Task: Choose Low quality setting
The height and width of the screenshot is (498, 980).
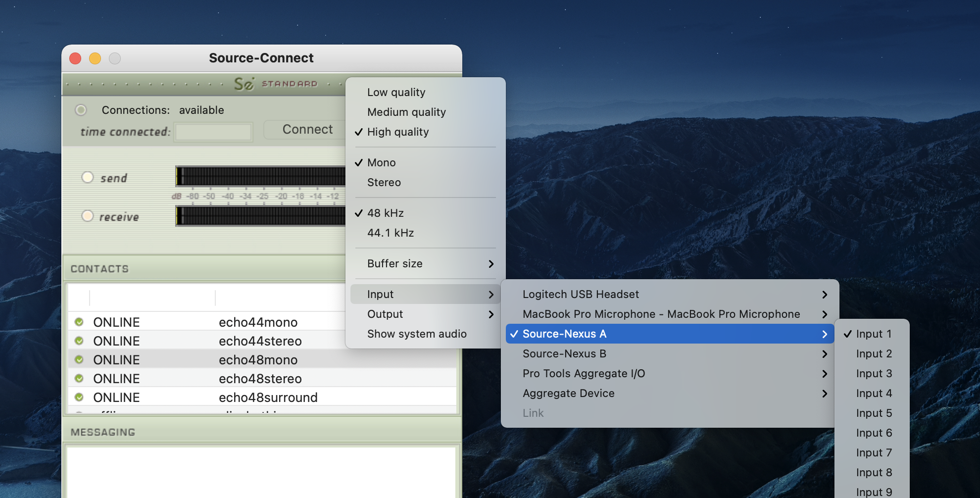Action: (x=396, y=92)
